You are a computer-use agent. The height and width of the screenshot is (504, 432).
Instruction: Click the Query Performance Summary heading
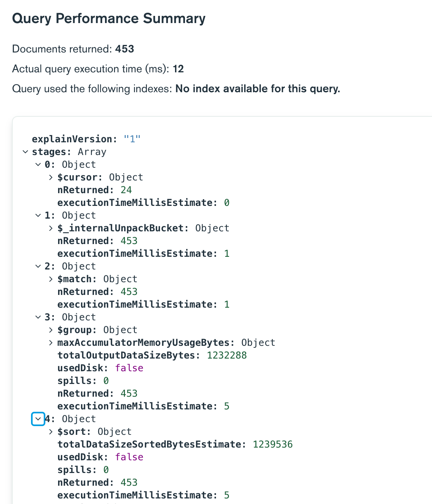(x=109, y=19)
